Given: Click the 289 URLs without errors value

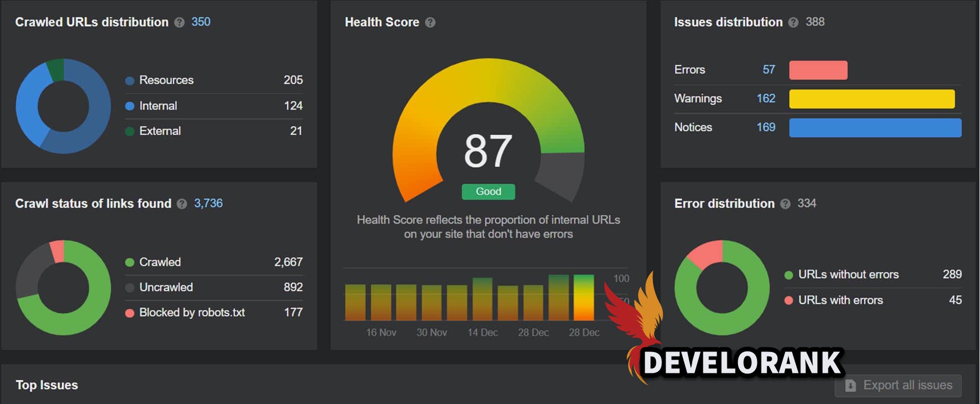Looking at the screenshot, I should (952, 274).
